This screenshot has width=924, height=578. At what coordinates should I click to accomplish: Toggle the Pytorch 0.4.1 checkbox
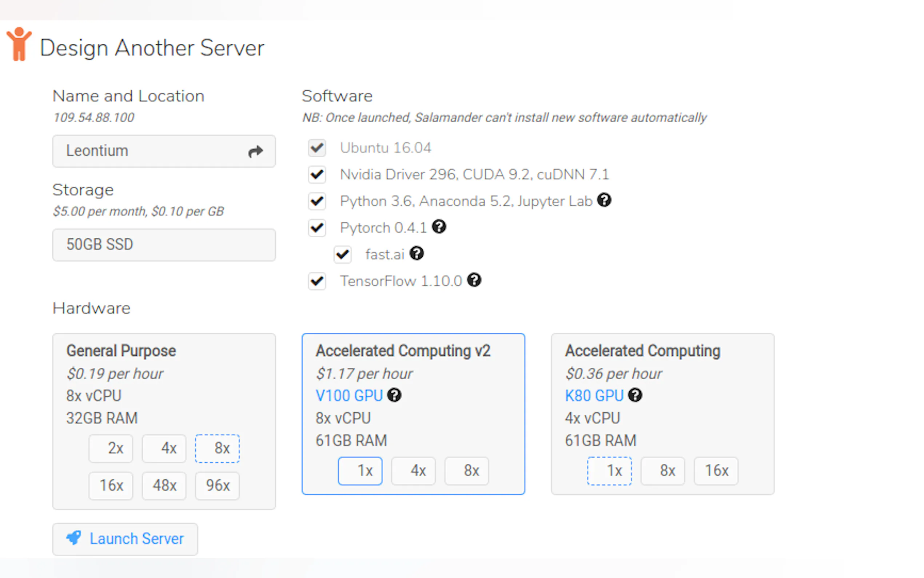coord(316,228)
